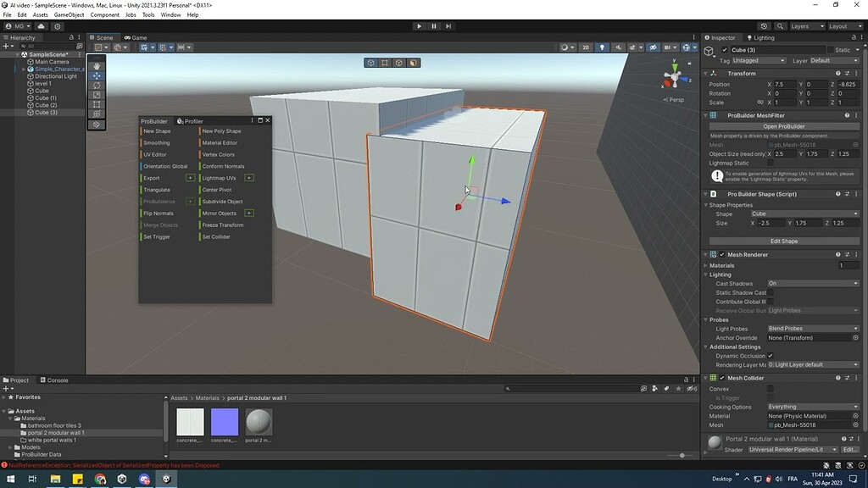Activate ProBuilder Face selection mode

413,62
